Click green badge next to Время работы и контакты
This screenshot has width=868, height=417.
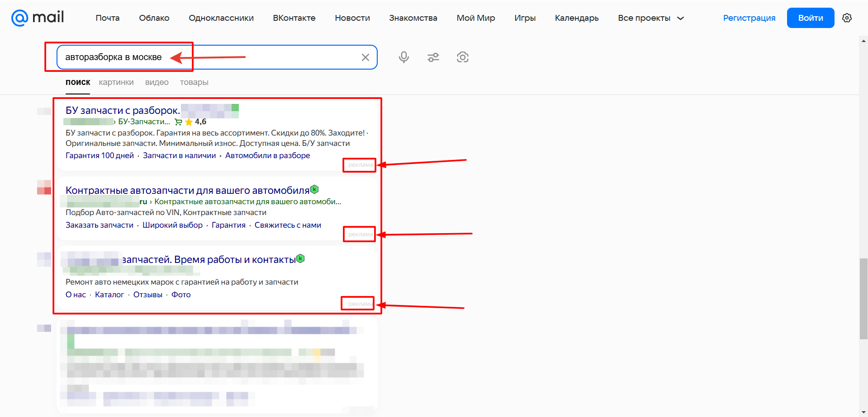tap(300, 259)
